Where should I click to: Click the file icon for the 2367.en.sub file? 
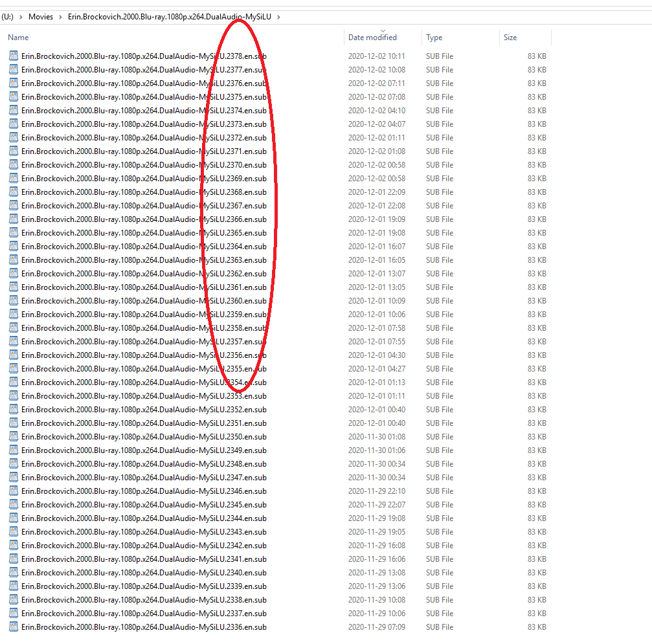pyautogui.click(x=14, y=205)
